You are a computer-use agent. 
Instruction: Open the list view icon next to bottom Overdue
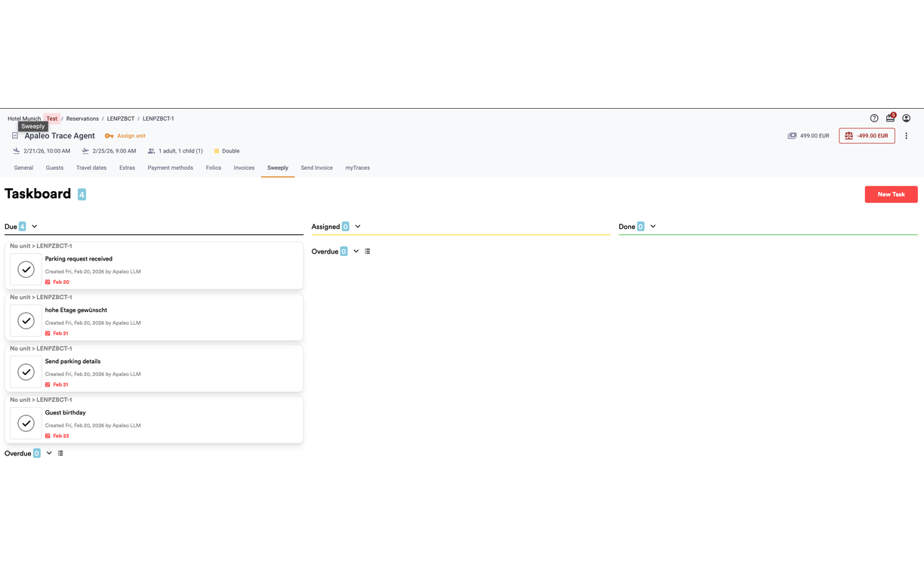(60, 452)
